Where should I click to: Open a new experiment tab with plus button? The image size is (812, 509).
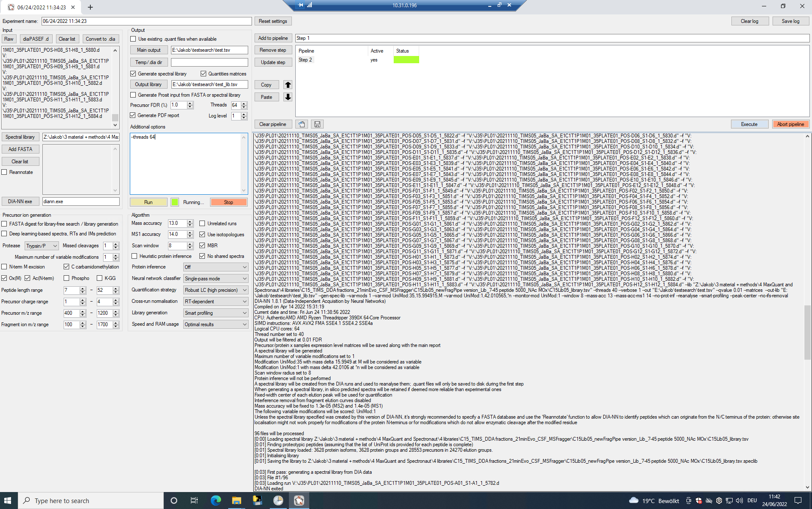pos(90,7)
